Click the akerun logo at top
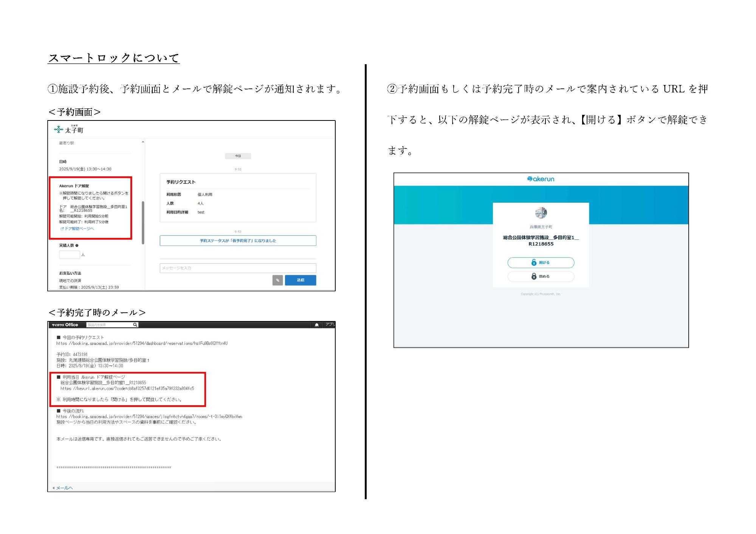Image resolution: width=756 pixels, height=534 pixels. coord(541,179)
